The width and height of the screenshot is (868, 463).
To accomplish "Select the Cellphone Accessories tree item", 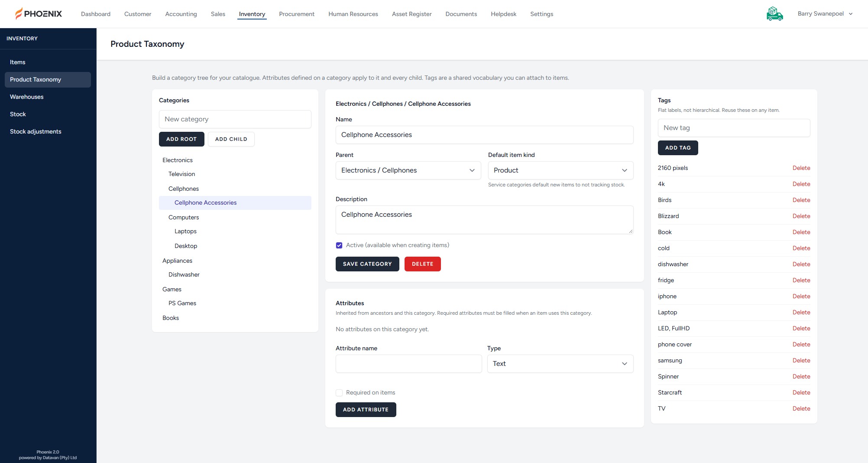I will [x=235, y=203].
